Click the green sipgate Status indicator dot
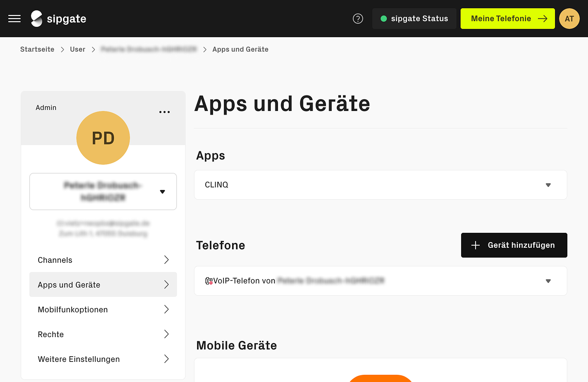The height and width of the screenshot is (382, 588). click(384, 18)
